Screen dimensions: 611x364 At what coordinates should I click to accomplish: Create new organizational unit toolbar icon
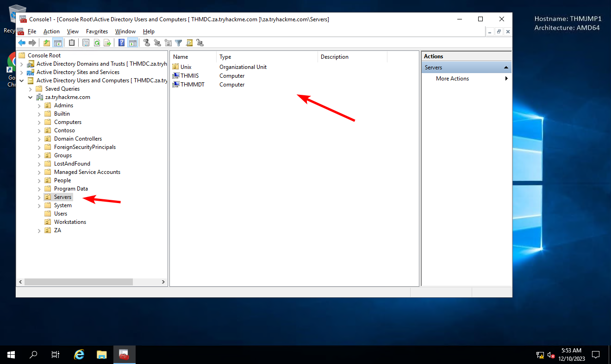(168, 43)
